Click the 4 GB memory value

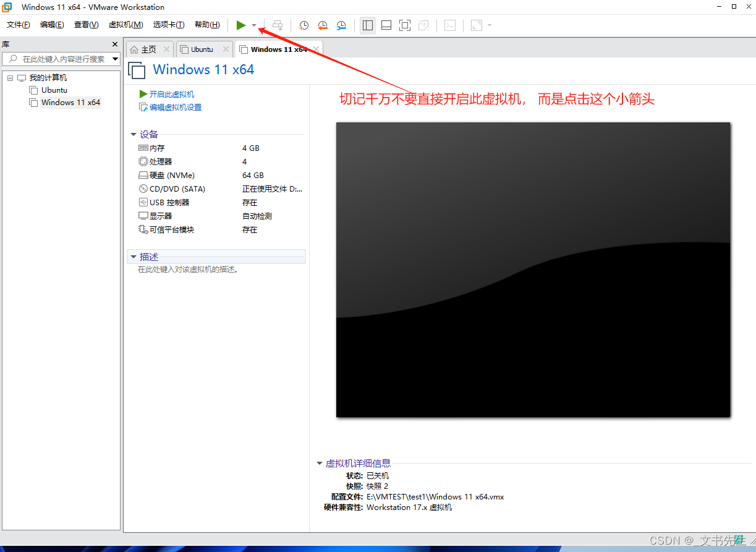pyautogui.click(x=251, y=148)
